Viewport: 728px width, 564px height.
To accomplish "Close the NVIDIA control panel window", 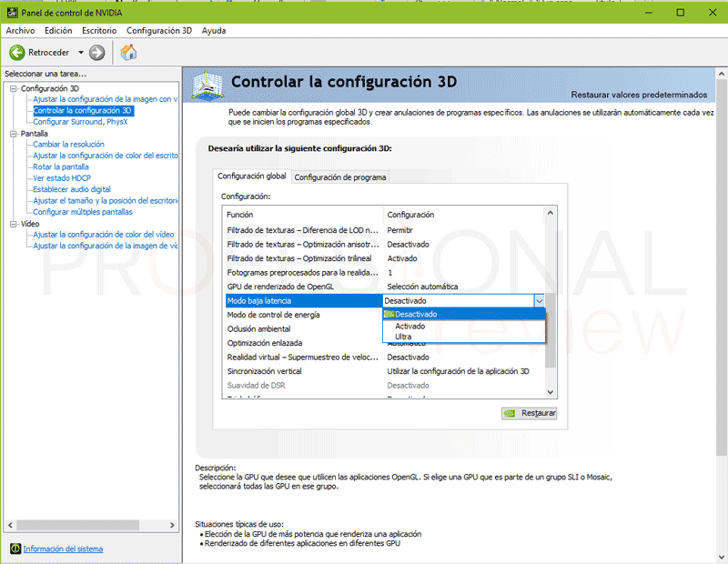I will (x=713, y=13).
